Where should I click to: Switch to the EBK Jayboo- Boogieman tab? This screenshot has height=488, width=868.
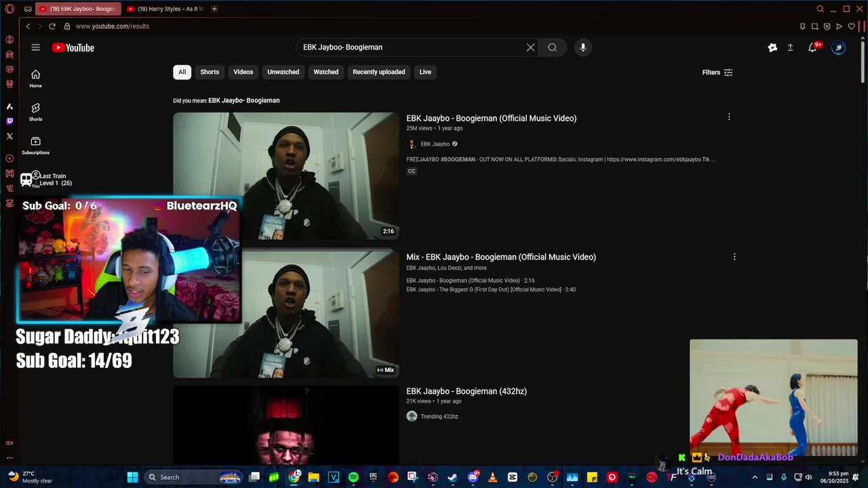(x=77, y=9)
